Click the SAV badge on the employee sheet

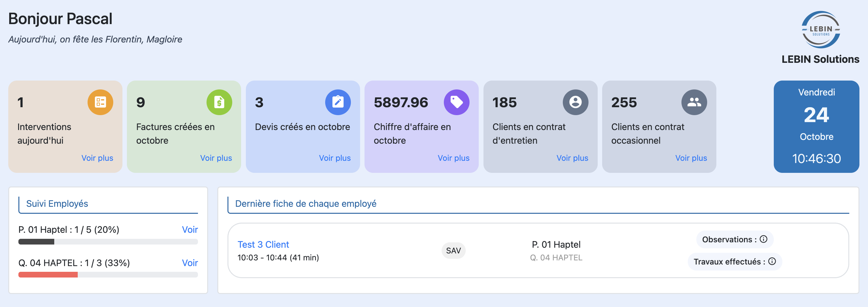[453, 251]
